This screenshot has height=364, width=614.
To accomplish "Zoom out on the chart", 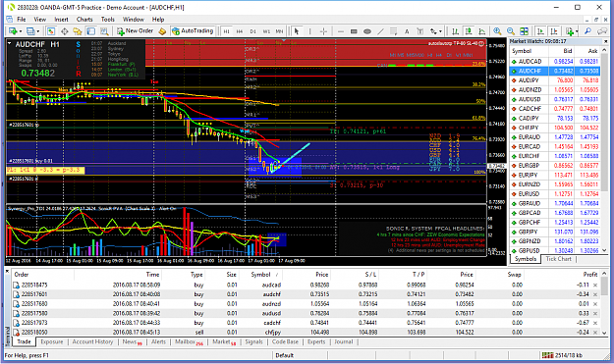I will (x=511, y=31).
